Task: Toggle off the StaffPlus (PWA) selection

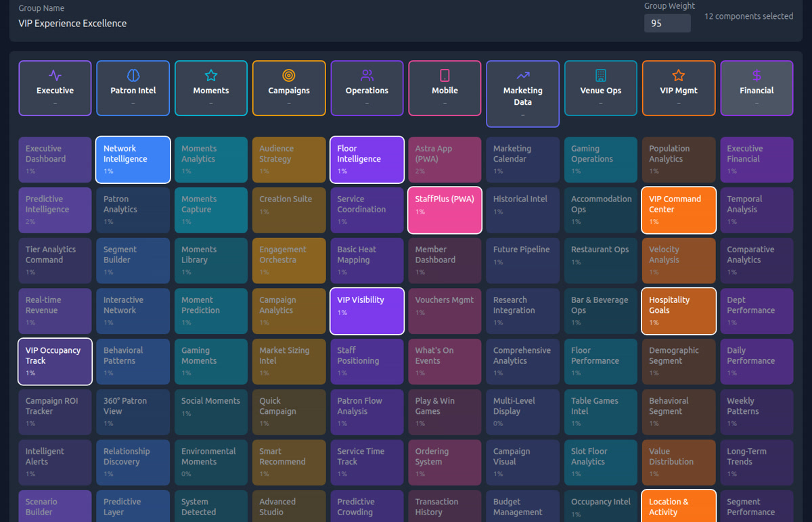Action: [x=445, y=210]
